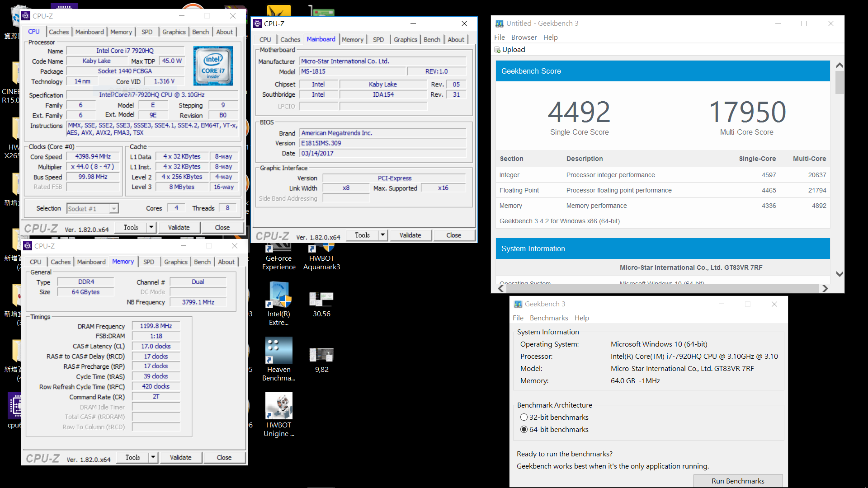Click CPU-Z title icon in Mainboard window
Image resolution: width=868 pixels, height=488 pixels.
[x=257, y=23]
